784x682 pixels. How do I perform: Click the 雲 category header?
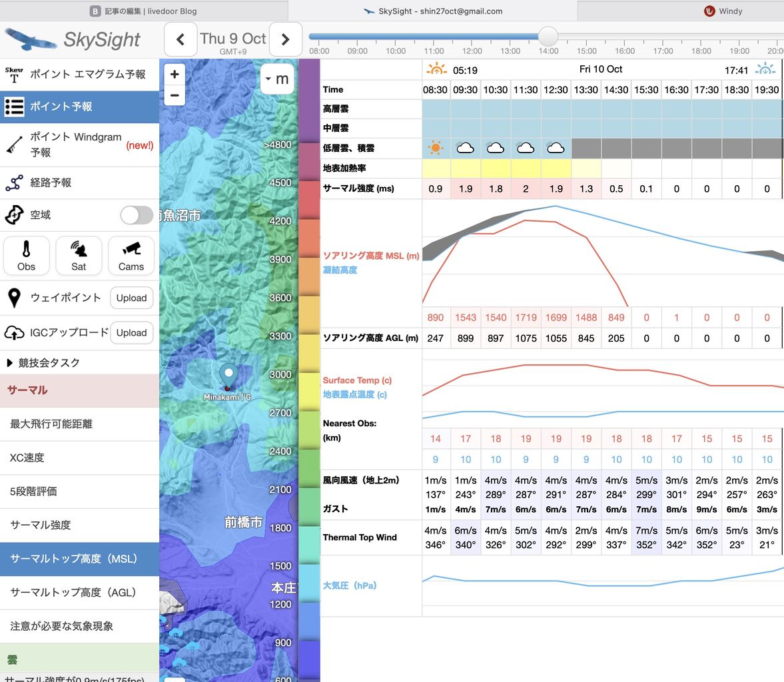pyautogui.click(x=79, y=659)
